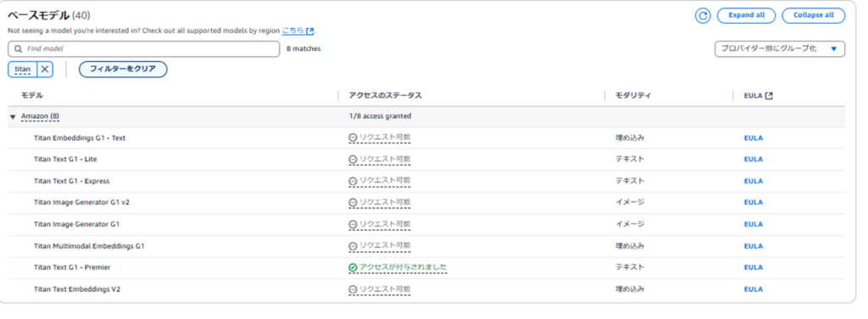Viewport: 868px width, 319px height.
Task: Focus the Find model search field
Action: (x=144, y=48)
